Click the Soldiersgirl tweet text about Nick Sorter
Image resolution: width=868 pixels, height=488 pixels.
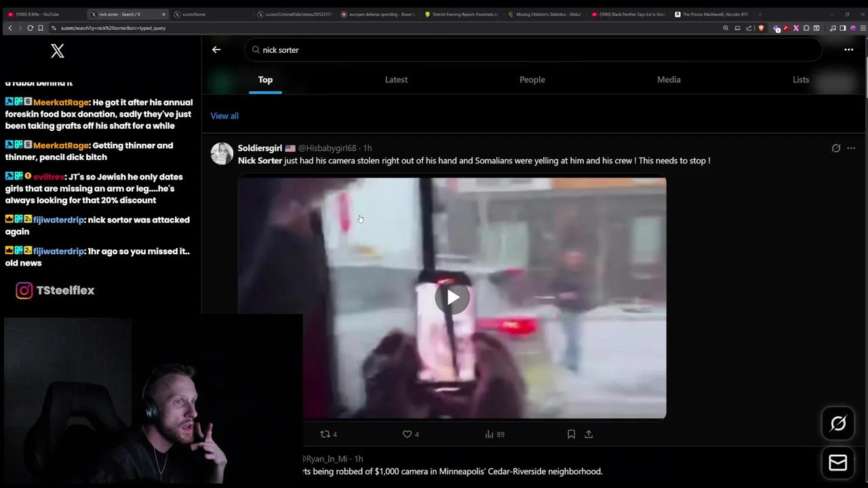[x=474, y=161]
